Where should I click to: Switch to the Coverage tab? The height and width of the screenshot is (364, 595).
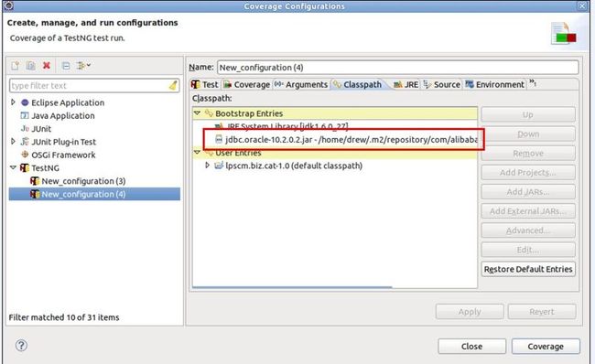click(x=246, y=84)
